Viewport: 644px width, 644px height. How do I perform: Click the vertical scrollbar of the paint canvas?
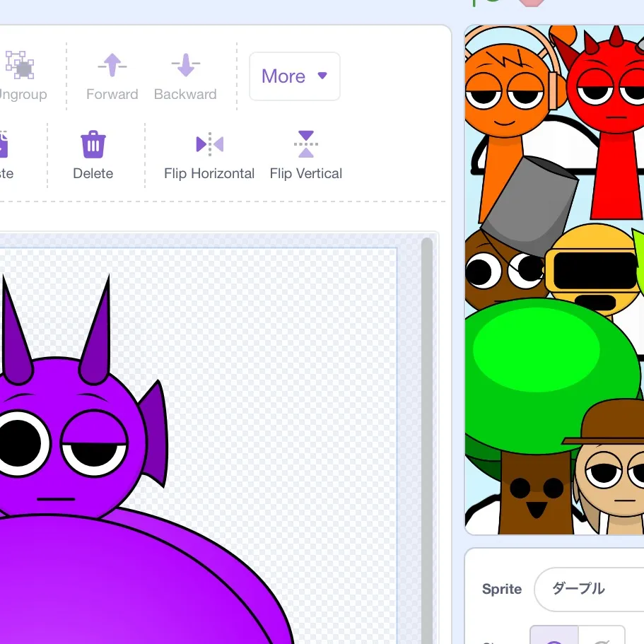click(x=427, y=440)
